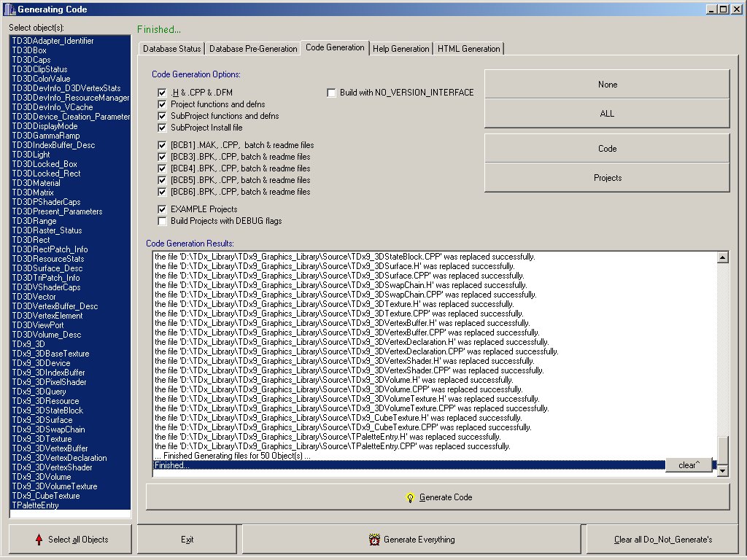Clear the results log with clear^ button
This screenshot has width=747, height=560.
tap(688, 465)
